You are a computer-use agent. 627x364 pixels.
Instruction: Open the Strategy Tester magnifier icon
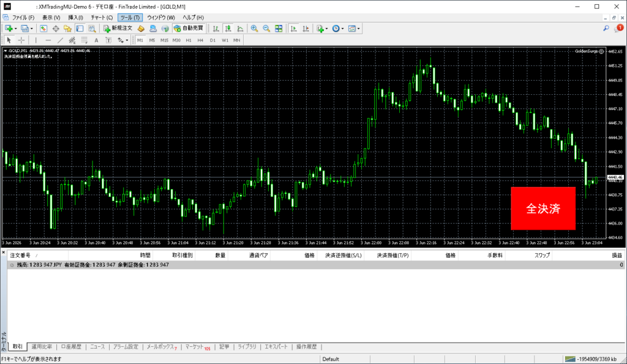pyautogui.click(x=92, y=28)
